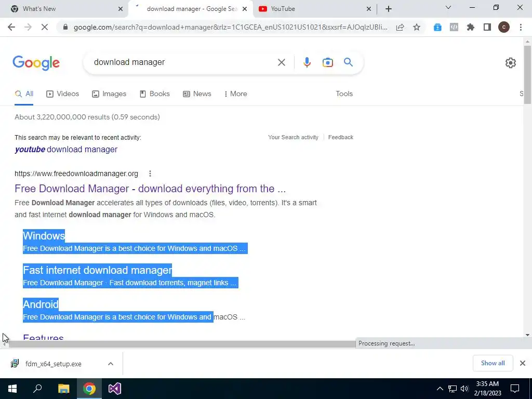Select the News search filter
This screenshot has width=532, height=399.
click(x=197, y=94)
